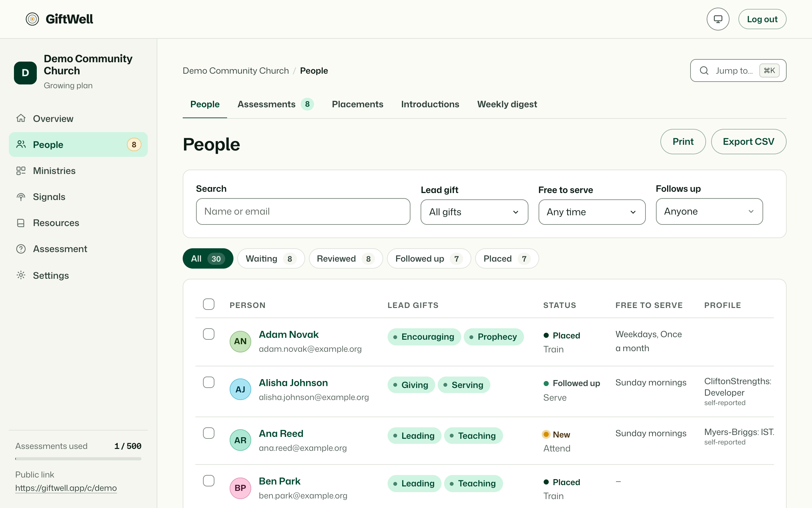Click the Print button
The height and width of the screenshot is (508, 812).
coord(683,142)
